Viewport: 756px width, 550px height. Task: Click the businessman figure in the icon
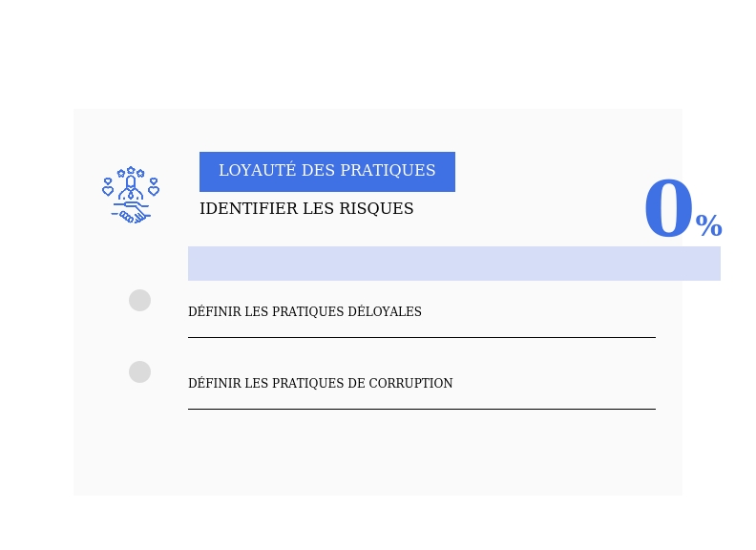click(x=131, y=188)
